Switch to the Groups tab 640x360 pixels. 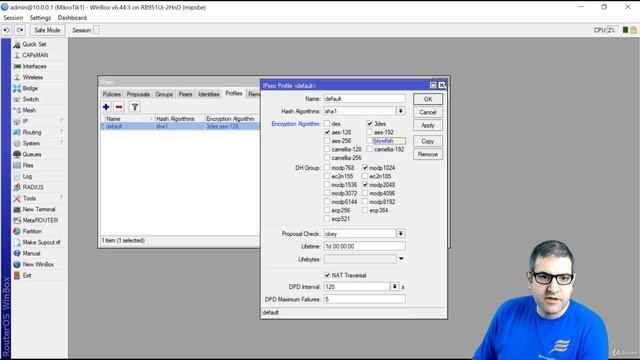(x=164, y=94)
